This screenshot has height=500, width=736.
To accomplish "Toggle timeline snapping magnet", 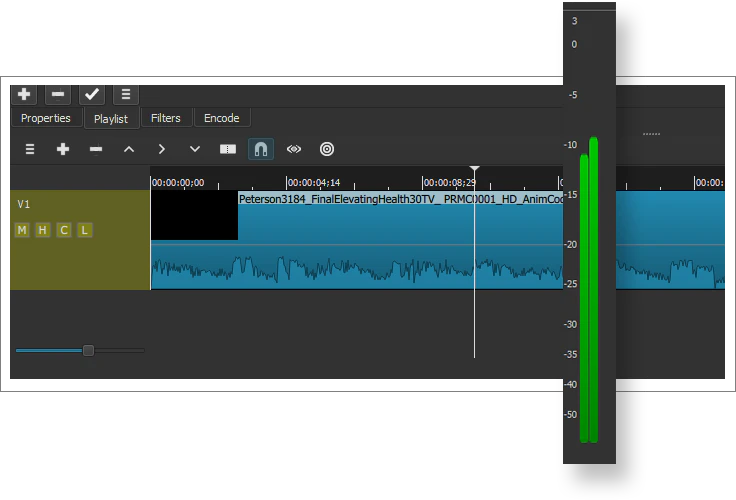I will tap(261, 149).
